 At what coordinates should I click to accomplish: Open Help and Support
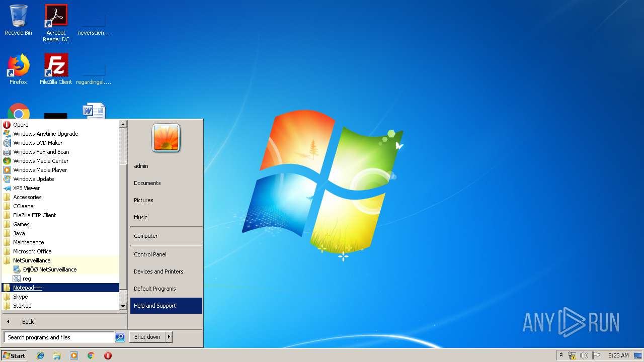click(166, 306)
